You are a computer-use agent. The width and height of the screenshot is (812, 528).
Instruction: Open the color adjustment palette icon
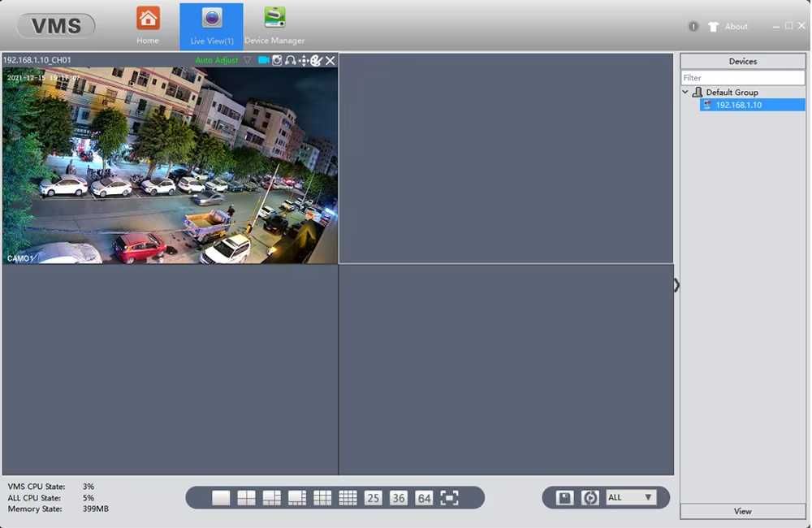(x=317, y=60)
